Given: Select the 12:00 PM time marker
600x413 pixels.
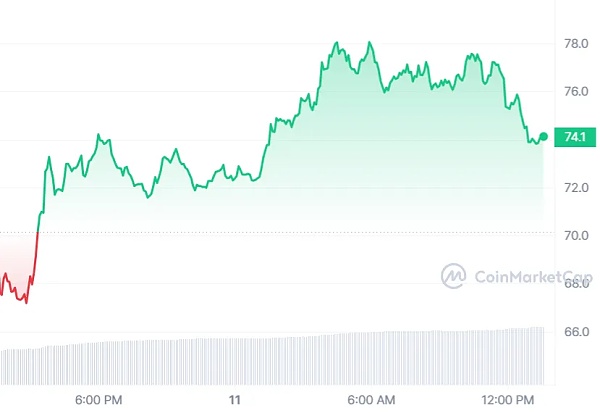Looking at the screenshot, I should click(508, 400).
